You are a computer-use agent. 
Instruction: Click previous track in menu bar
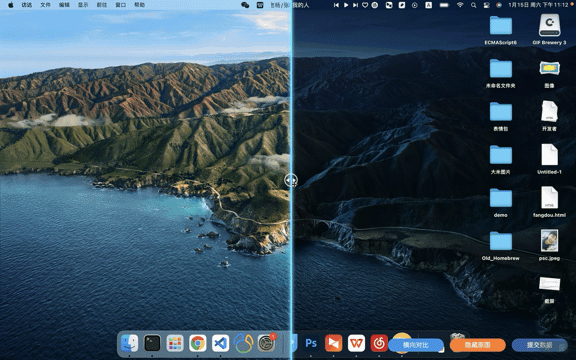[x=336, y=5]
